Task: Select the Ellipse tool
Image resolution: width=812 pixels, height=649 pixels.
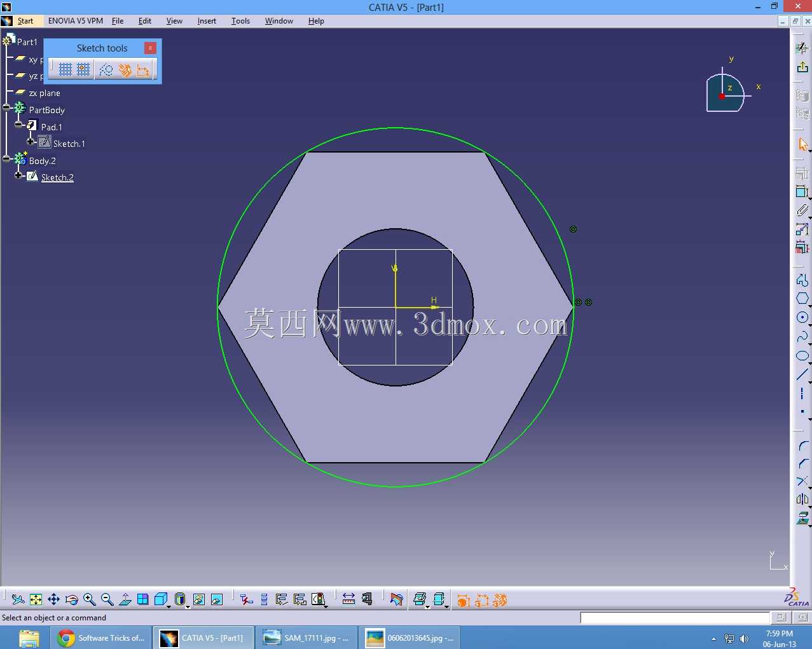Action: tap(802, 355)
